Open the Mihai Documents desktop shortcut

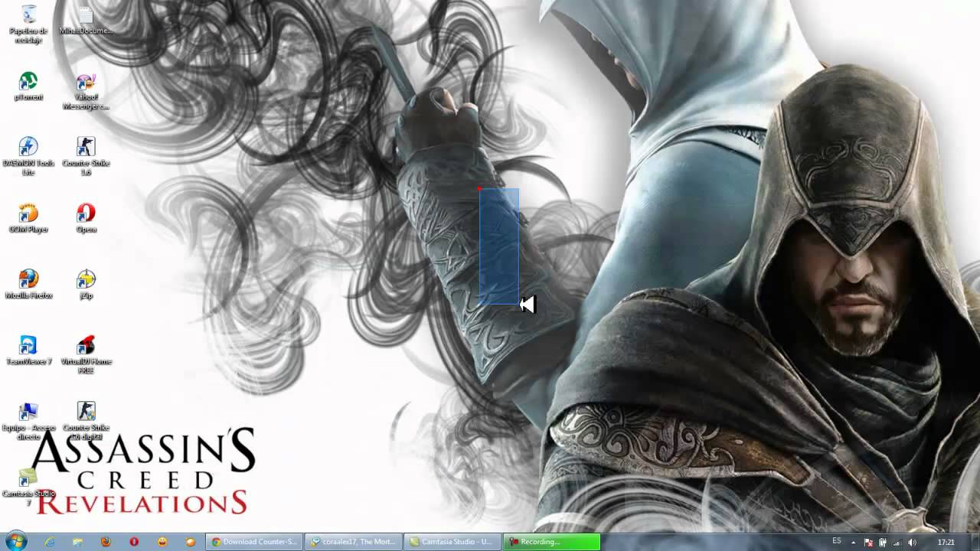pos(86,21)
